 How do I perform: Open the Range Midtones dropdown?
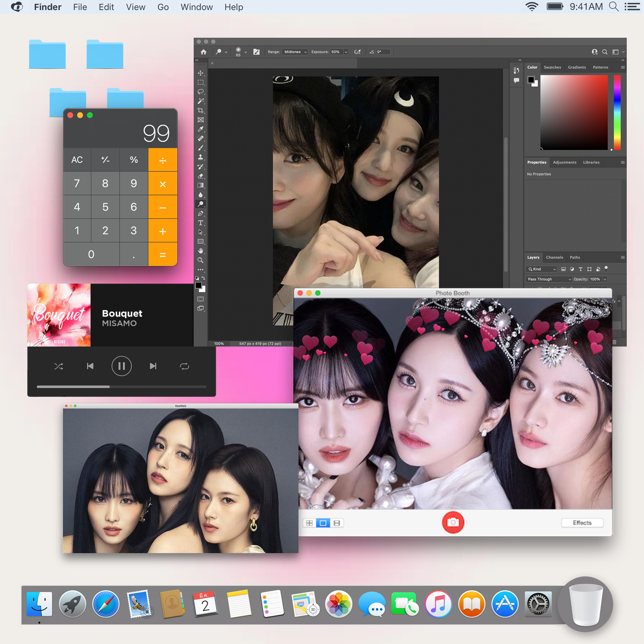click(295, 52)
